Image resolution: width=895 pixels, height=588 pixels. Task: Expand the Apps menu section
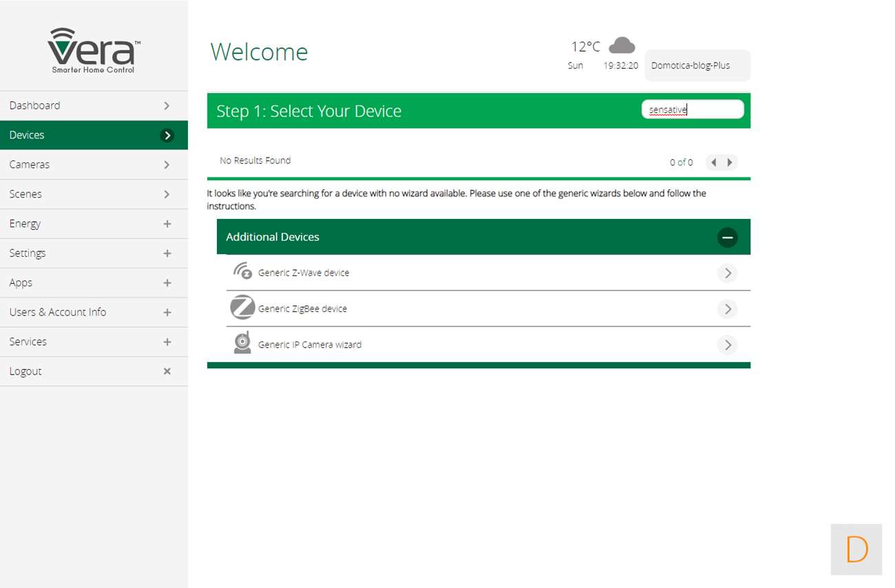(x=167, y=283)
